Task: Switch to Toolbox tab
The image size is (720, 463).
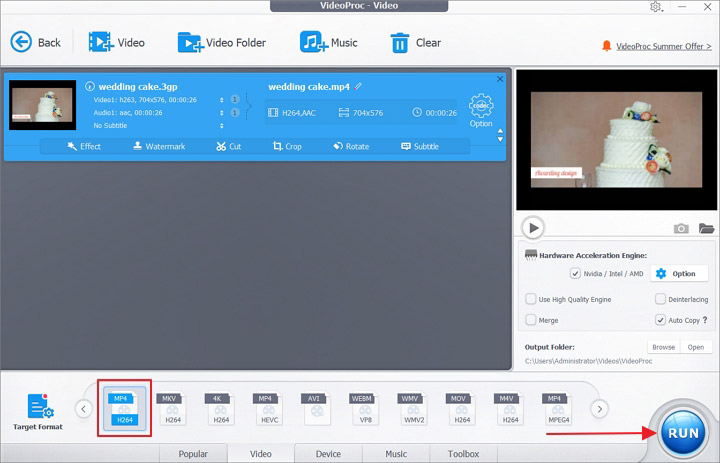Action: (463, 454)
